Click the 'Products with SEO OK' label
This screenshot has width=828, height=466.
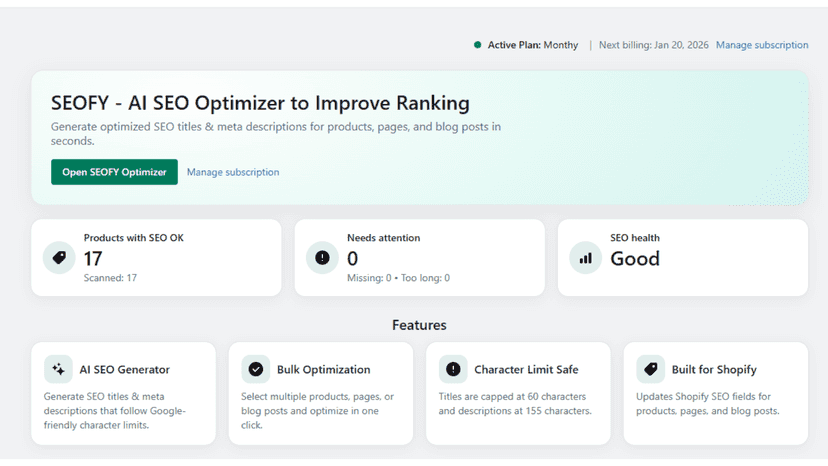[x=134, y=238]
